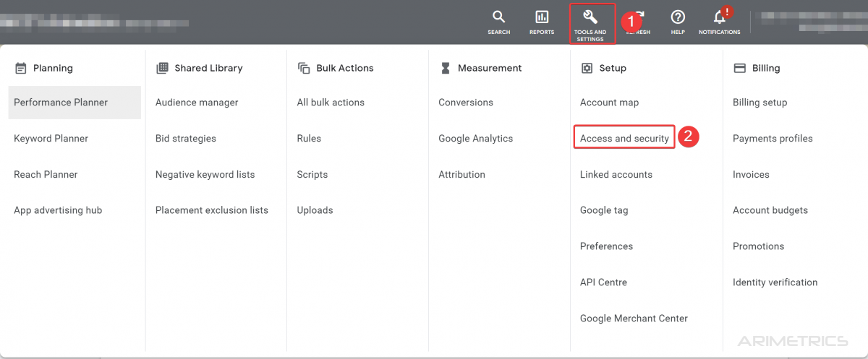Click the Billing heading text
Screen dimensions: 868x359
(766, 68)
